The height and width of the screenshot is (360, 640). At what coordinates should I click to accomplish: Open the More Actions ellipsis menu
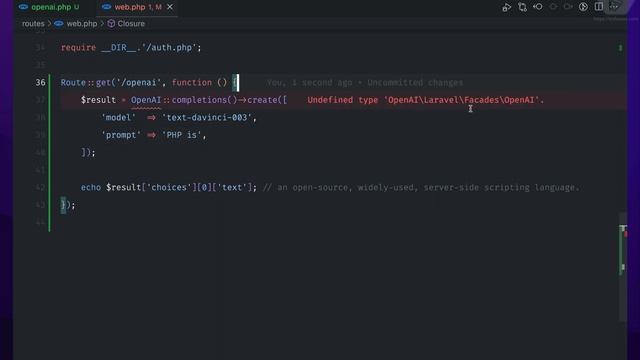point(614,7)
